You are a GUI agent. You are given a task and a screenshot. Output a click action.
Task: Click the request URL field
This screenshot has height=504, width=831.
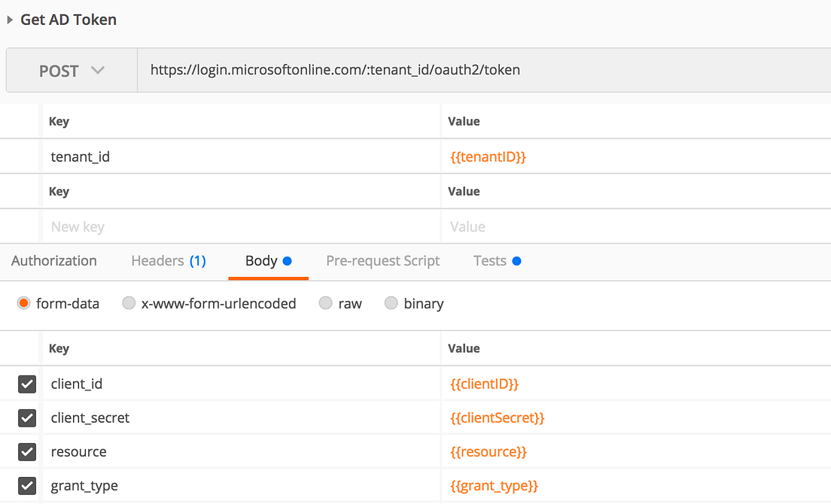pyautogui.click(x=482, y=71)
